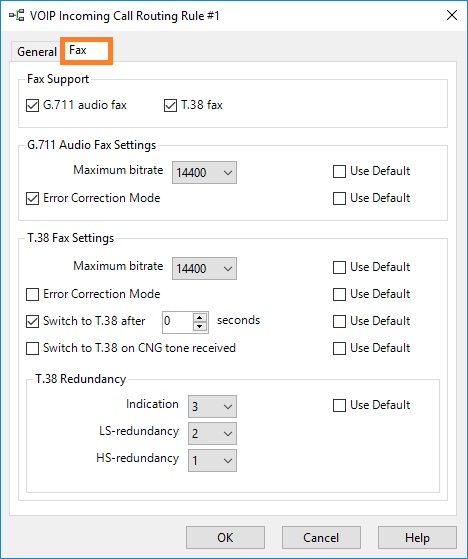Screen dimensions: 468x559
Task: Close the VOIP routing rule dialog
Action: (x=452, y=15)
